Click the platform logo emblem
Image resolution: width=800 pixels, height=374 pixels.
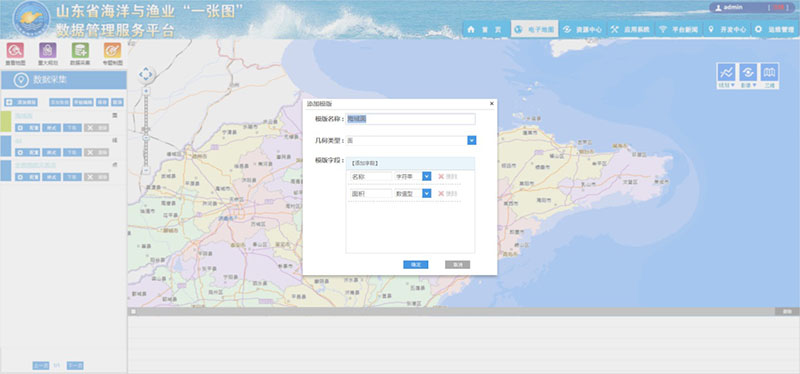point(32,19)
